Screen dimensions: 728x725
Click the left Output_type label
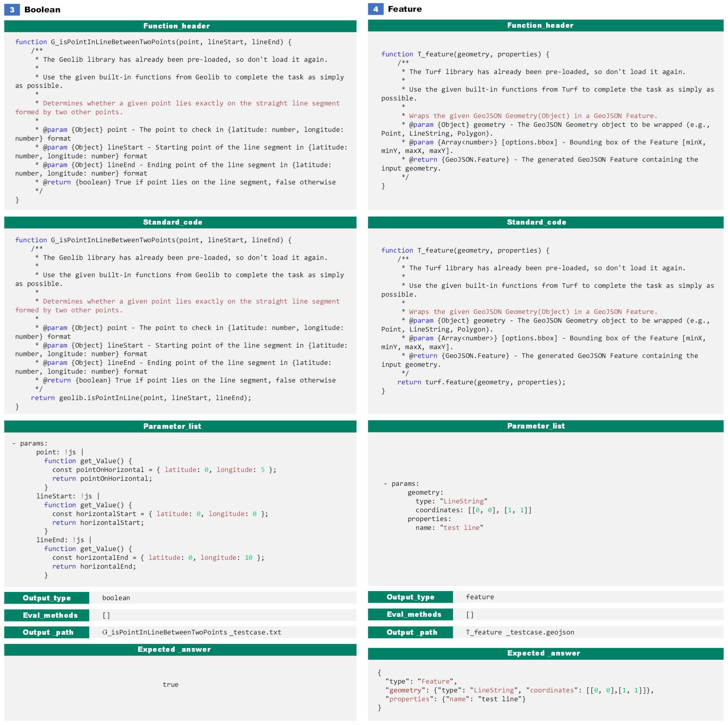47,598
